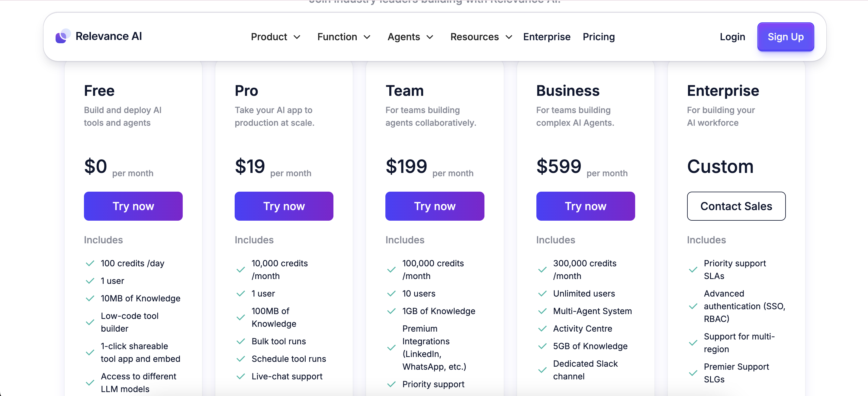The width and height of the screenshot is (868, 396).
Task: Click checkmark beside 10 users
Action: tap(391, 294)
